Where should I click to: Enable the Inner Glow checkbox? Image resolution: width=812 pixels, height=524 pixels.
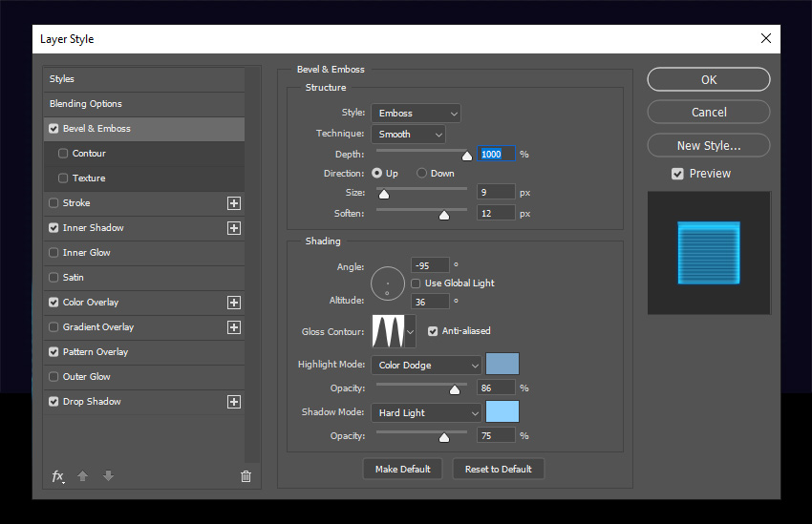click(53, 252)
